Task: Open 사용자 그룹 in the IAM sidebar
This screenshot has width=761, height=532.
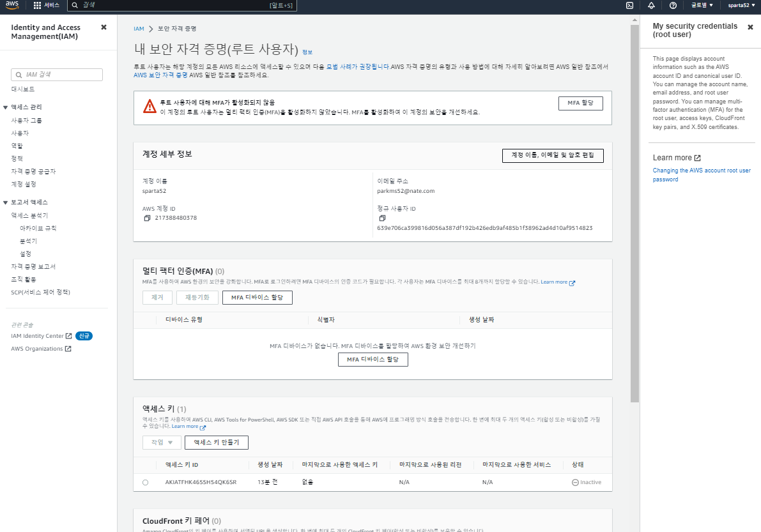Action: [27, 120]
